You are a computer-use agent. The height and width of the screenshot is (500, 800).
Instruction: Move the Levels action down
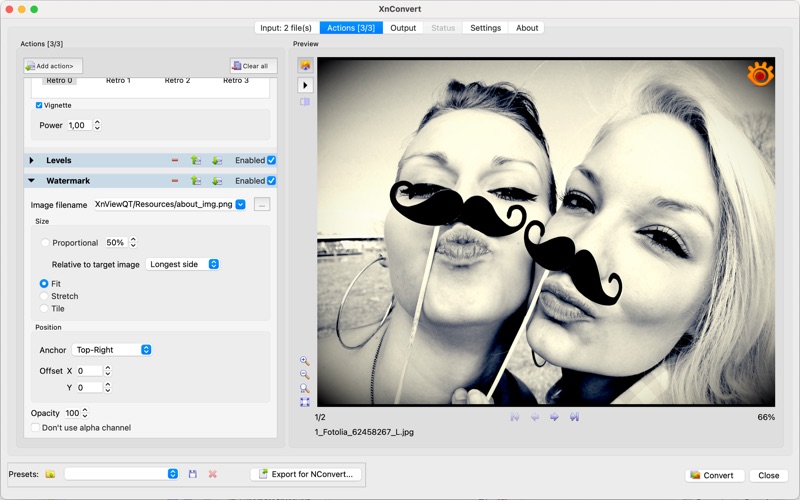tap(217, 160)
